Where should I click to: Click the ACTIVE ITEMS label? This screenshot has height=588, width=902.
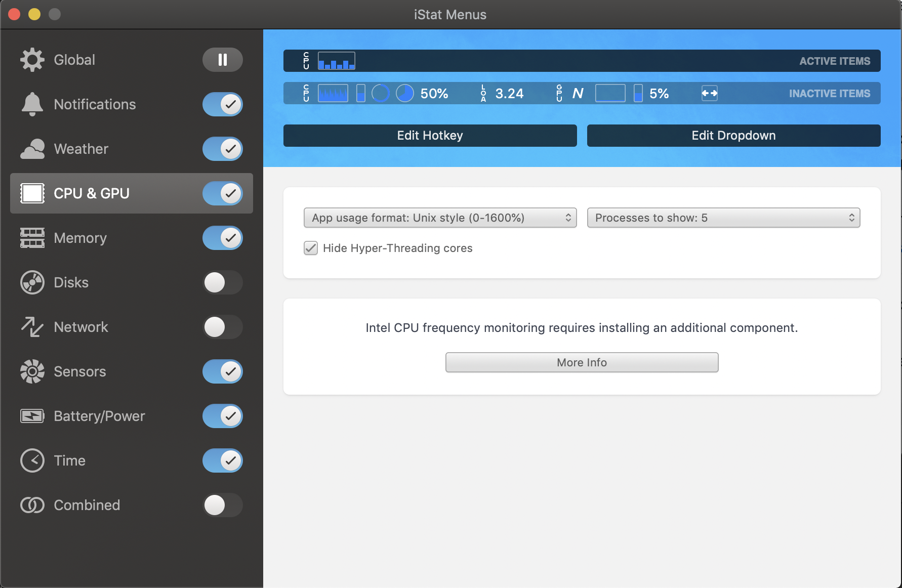[835, 61]
